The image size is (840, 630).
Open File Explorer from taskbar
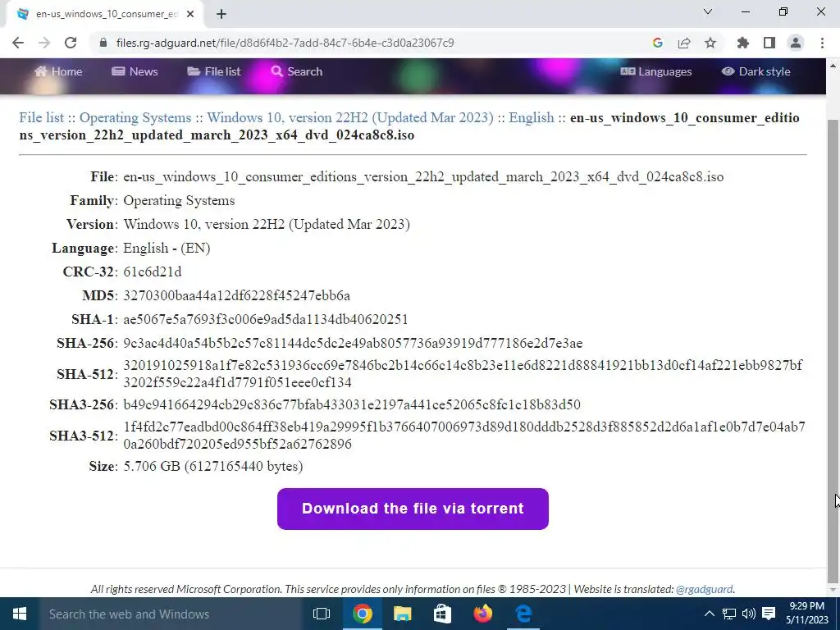tap(402, 614)
